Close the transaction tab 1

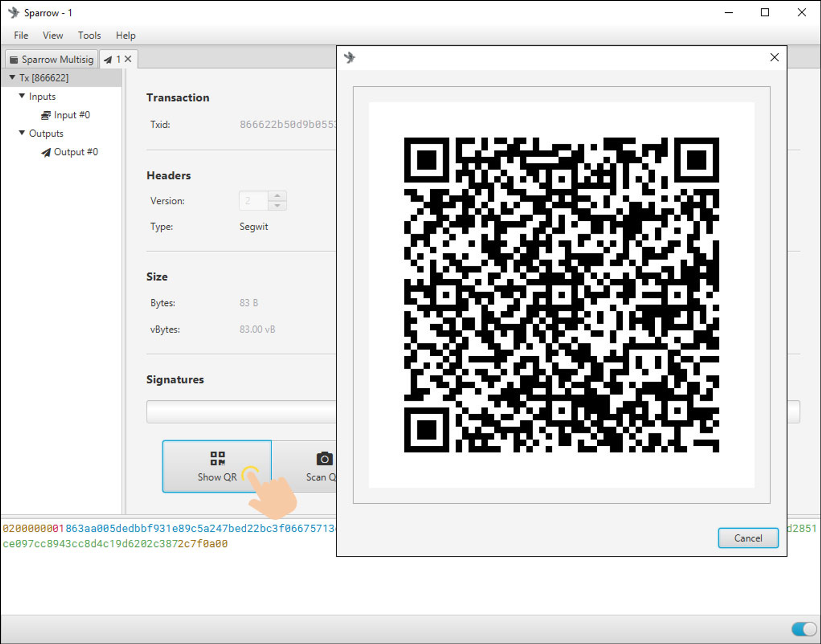pos(128,59)
